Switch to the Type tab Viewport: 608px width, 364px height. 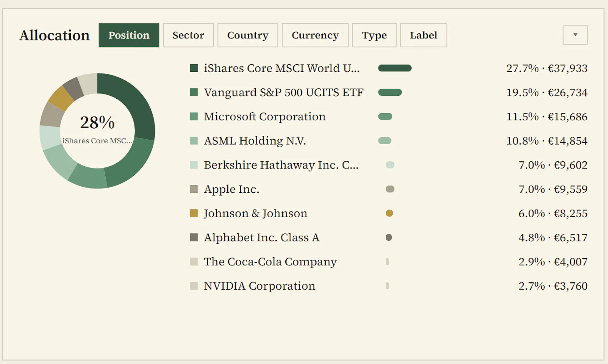point(374,35)
